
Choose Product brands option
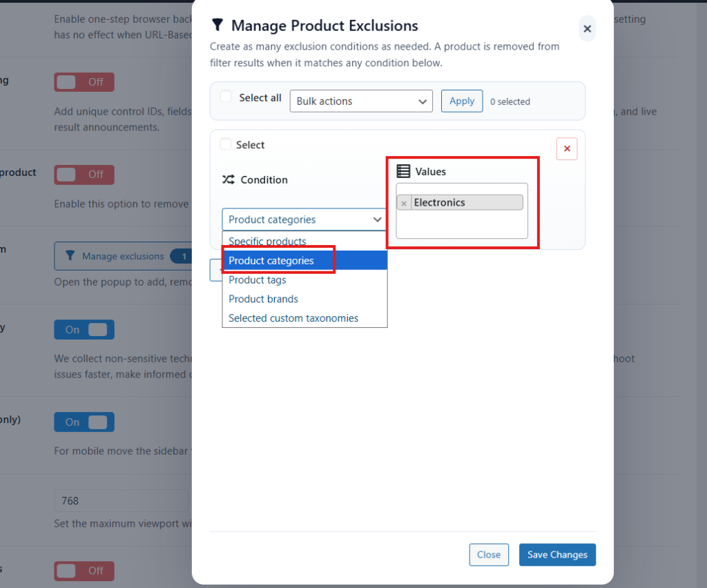pos(264,299)
